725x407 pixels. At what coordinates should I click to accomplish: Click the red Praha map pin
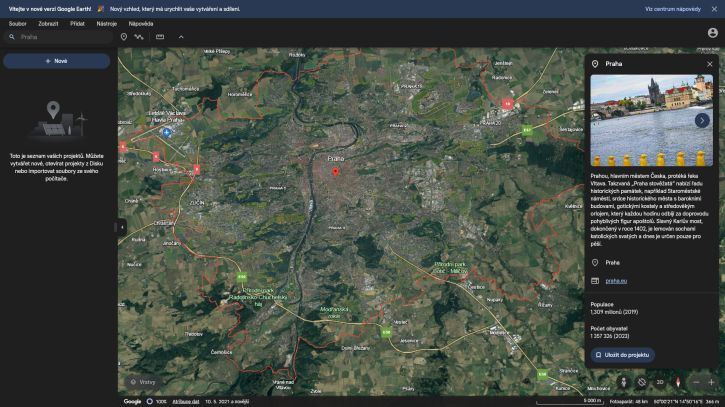coord(336,172)
